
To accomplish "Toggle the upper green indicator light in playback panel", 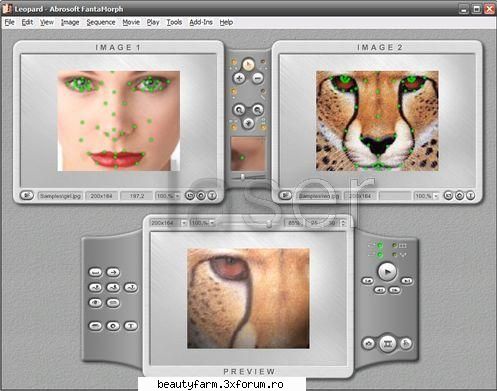I will [380, 246].
